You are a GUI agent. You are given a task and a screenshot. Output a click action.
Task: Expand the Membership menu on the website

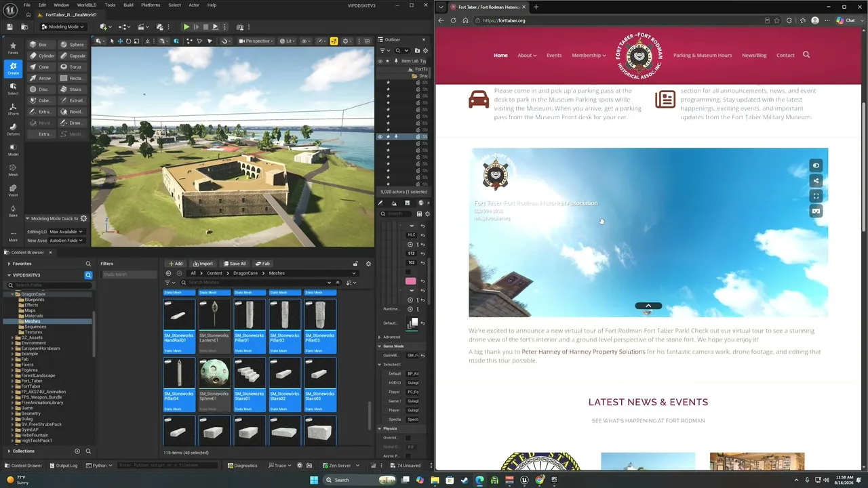pyautogui.click(x=589, y=55)
